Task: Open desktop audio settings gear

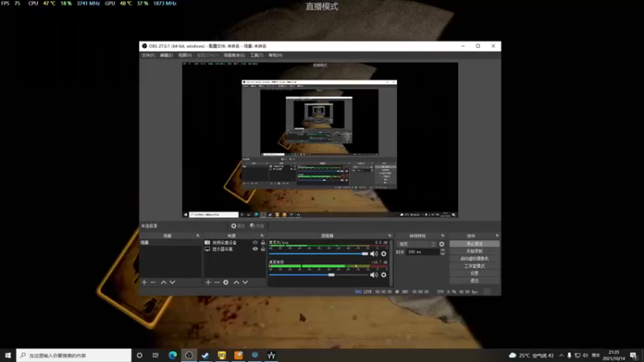Action: [x=384, y=275]
